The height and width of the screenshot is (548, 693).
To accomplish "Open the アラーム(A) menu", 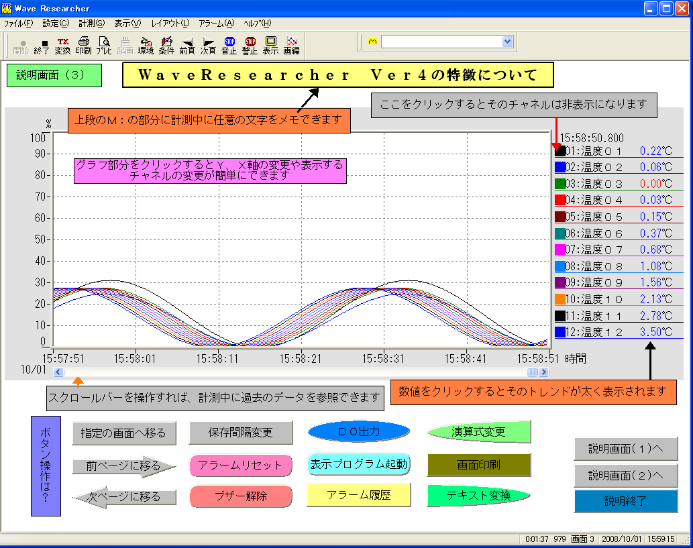I will [216, 23].
